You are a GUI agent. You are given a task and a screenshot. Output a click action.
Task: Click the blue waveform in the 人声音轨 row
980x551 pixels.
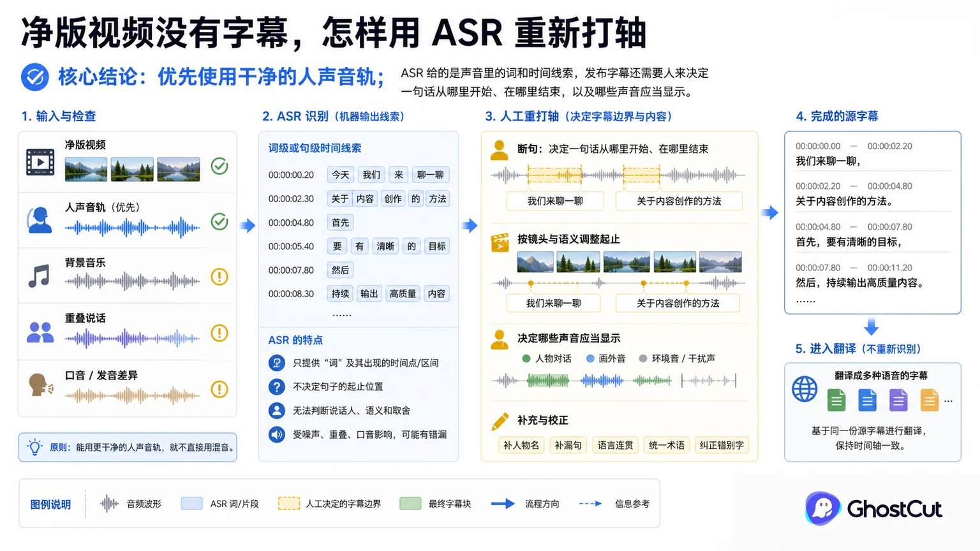(x=133, y=228)
